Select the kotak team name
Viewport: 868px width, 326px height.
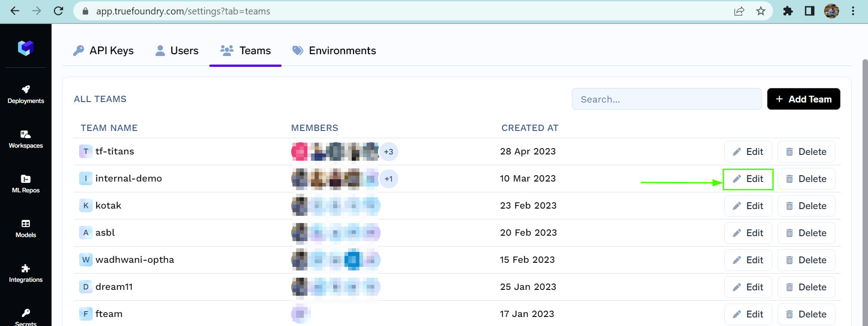click(x=108, y=205)
